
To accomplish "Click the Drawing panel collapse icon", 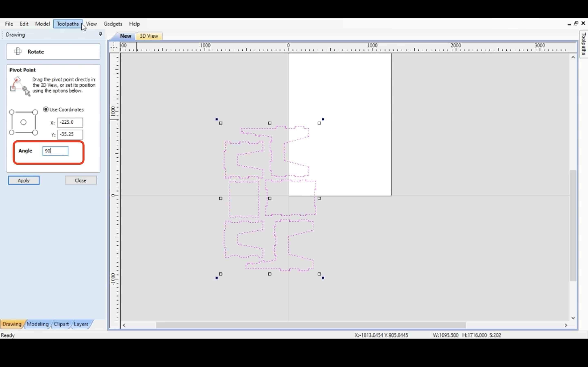I will pos(100,34).
